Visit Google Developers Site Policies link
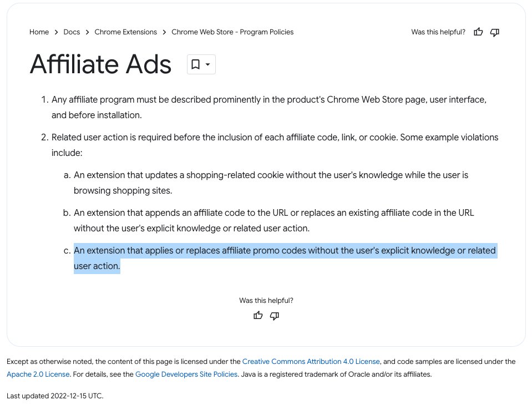 tap(186, 374)
